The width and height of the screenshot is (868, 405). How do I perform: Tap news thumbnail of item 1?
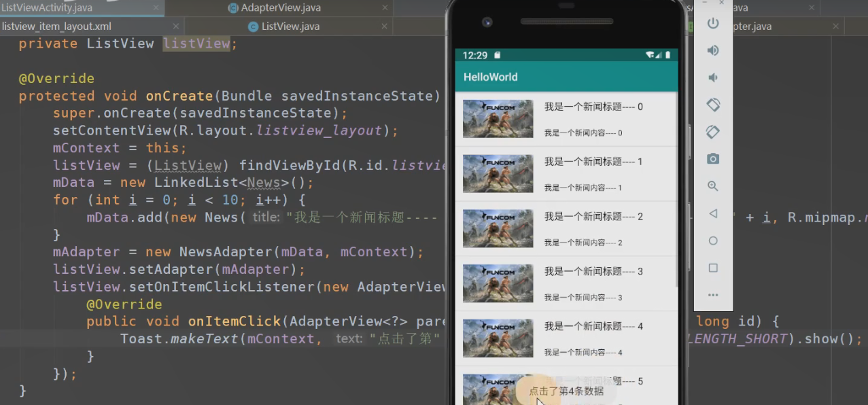pos(498,174)
